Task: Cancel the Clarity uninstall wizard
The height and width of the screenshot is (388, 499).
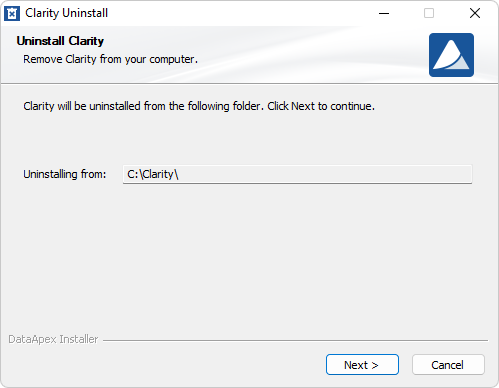Action: 448,365
